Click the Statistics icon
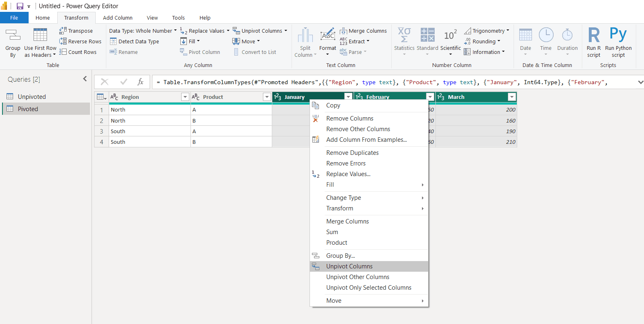 tap(404, 35)
